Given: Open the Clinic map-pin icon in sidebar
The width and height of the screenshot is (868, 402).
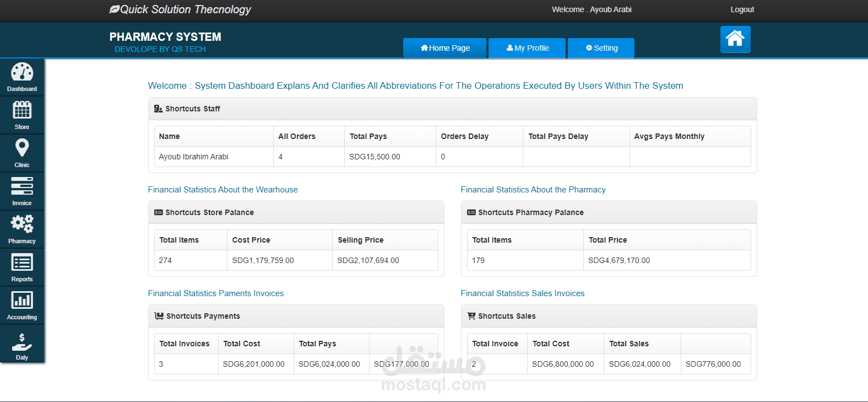Looking at the screenshot, I should 22,148.
